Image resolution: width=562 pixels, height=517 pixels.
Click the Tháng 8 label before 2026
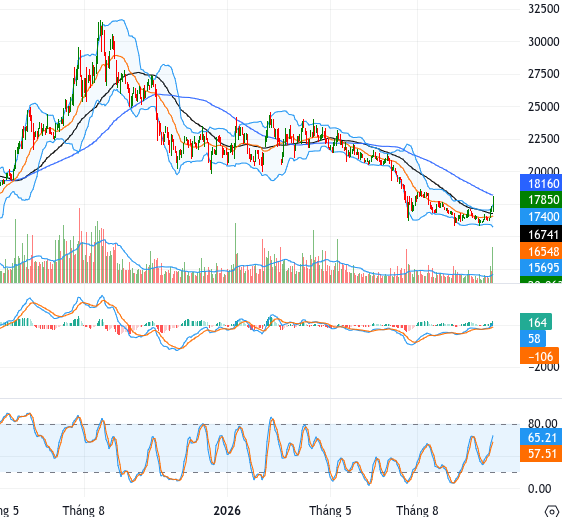83,510
